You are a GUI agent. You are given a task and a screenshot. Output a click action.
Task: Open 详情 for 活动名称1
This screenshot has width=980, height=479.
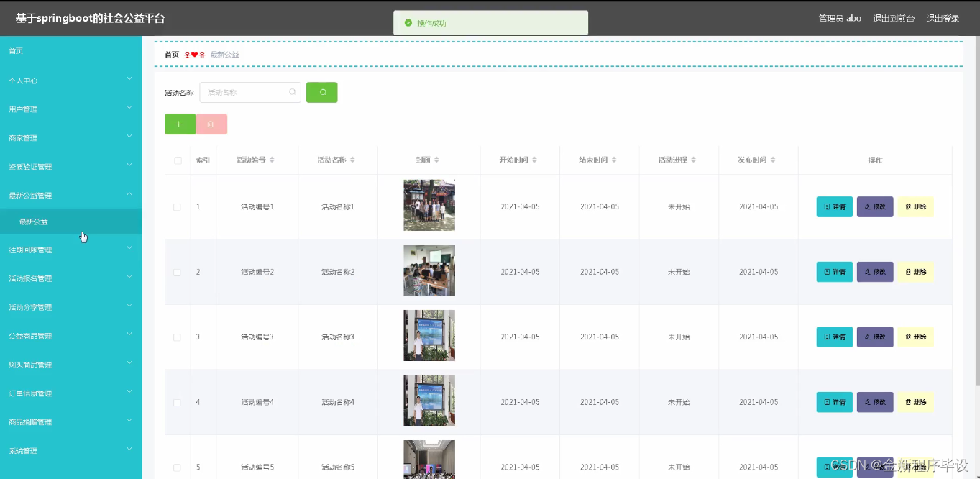[x=833, y=206]
